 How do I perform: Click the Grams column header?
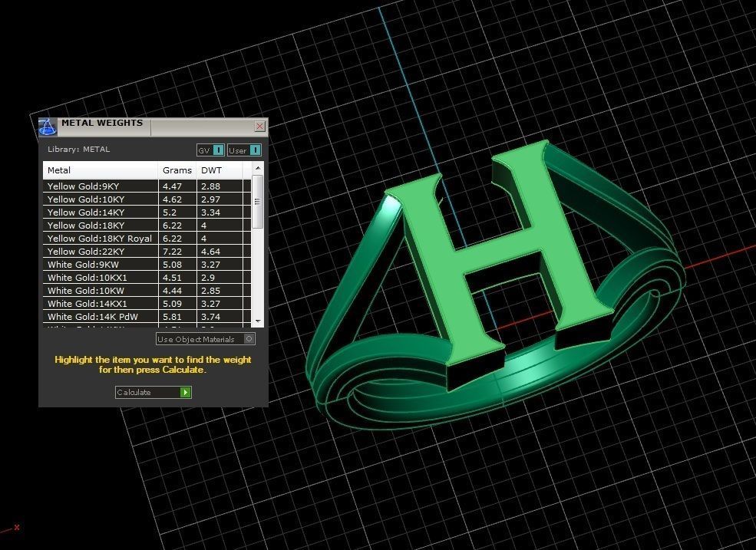pyautogui.click(x=177, y=170)
